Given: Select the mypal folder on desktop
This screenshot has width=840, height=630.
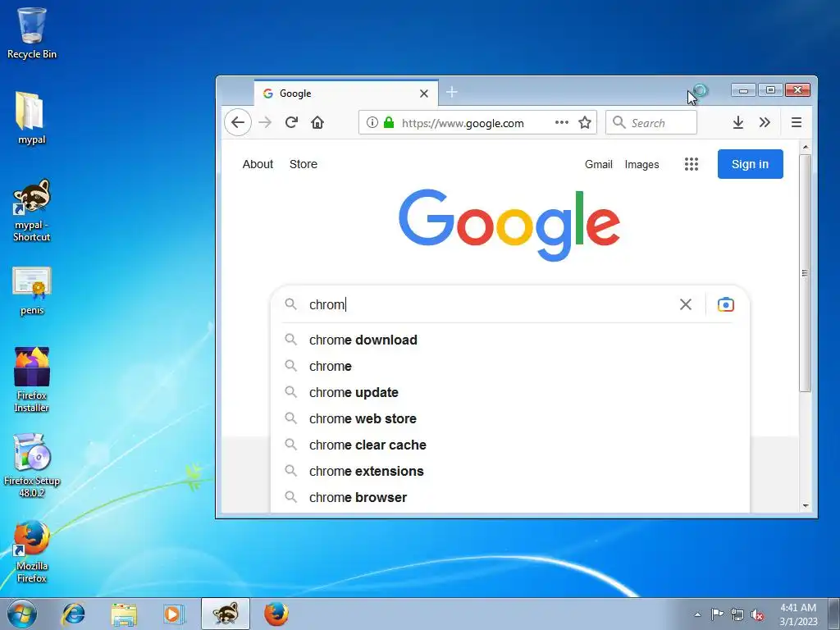Looking at the screenshot, I should point(32,118).
